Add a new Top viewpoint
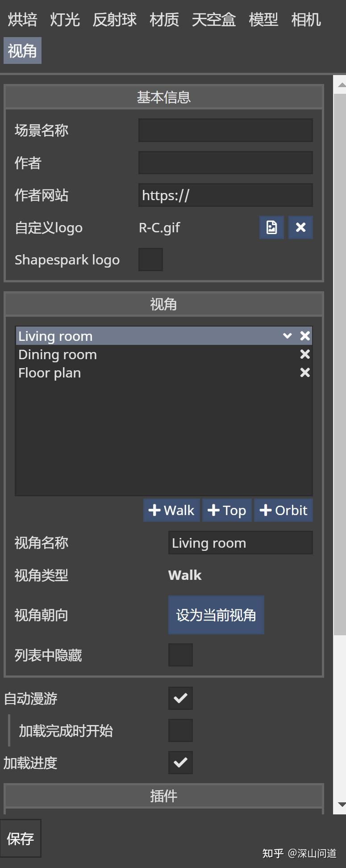 pos(226,510)
